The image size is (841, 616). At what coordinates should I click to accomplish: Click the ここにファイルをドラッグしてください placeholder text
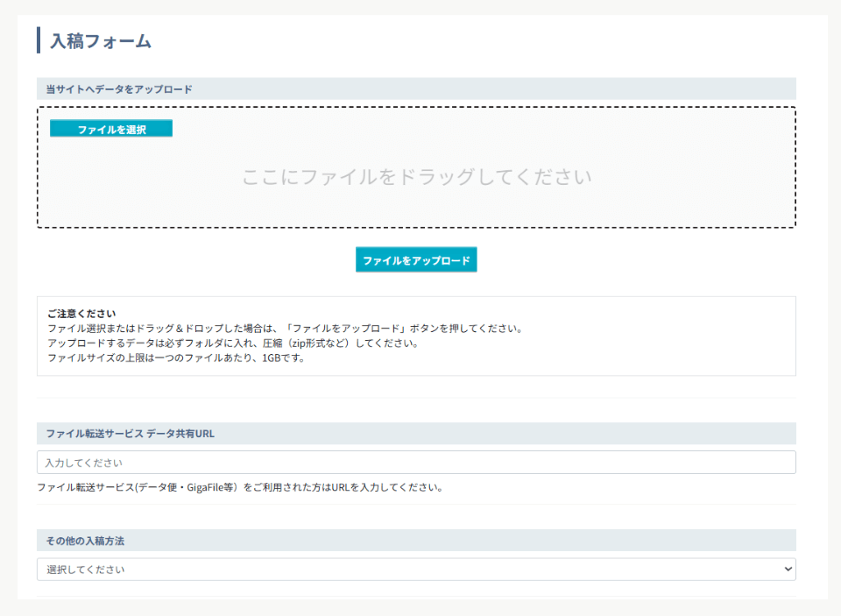click(416, 177)
